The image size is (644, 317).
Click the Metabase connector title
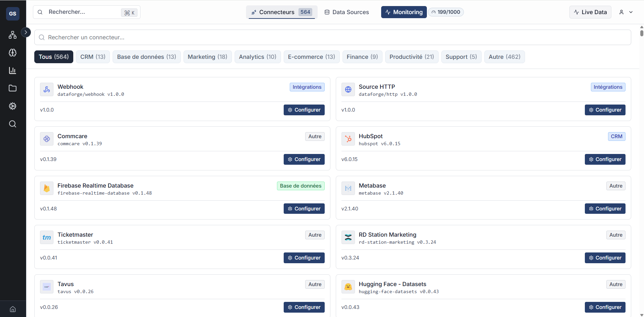[x=372, y=186]
